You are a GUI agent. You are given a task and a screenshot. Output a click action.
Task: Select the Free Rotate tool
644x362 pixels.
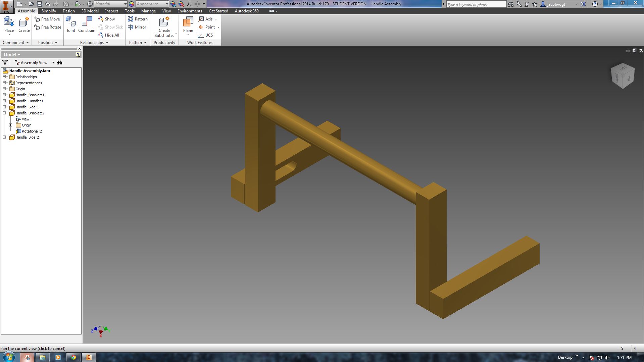coord(48,27)
